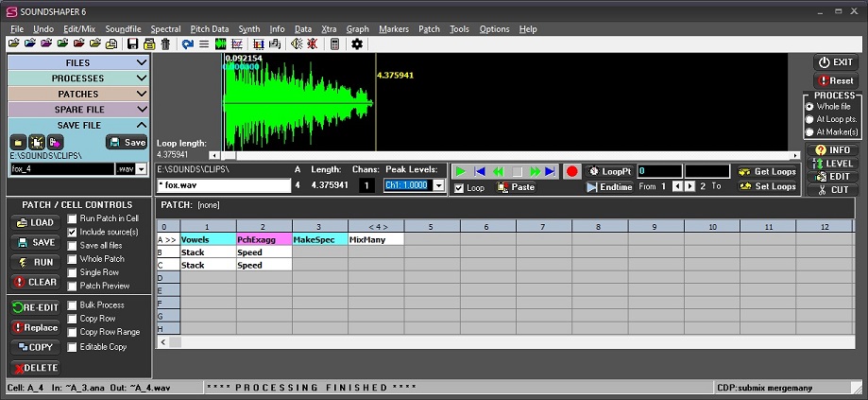Open settings via the gear icon
Viewport: 868px width, 400px height.
coord(357,43)
